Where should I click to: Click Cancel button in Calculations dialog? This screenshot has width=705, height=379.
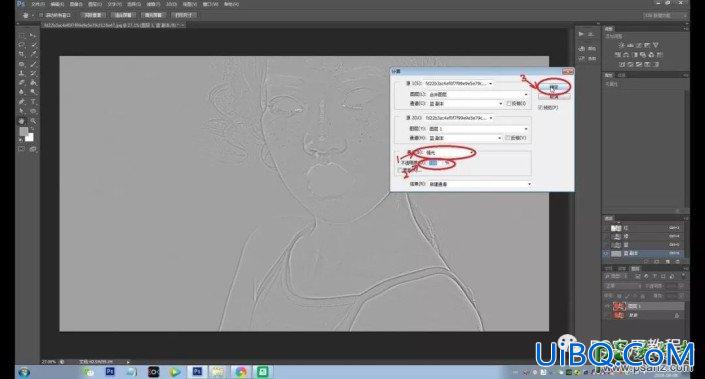[x=554, y=96]
